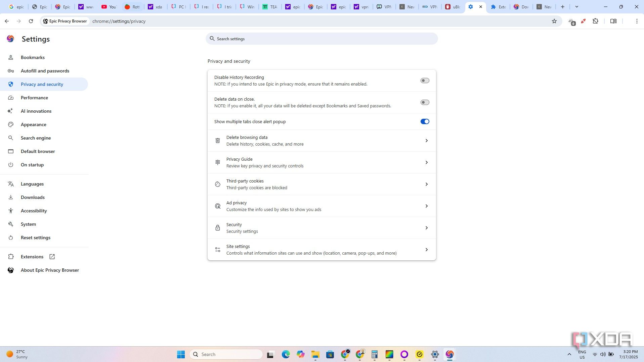
Task: Turn off multiple tabs close alert popup
Action: point(425,121)
